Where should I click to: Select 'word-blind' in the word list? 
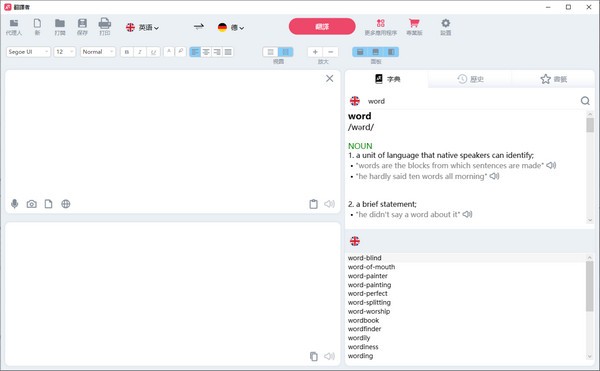(x=365, y=258)
